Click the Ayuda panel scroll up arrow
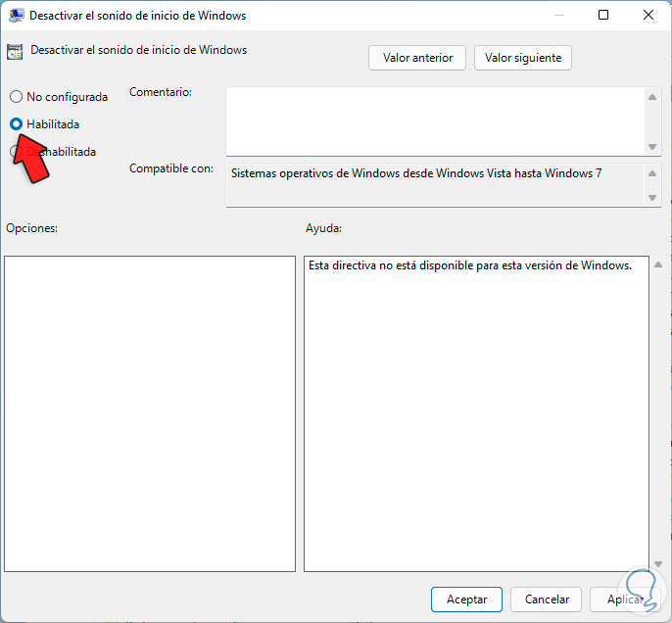This screenshot has height=623, width=672. pos(658,264)
